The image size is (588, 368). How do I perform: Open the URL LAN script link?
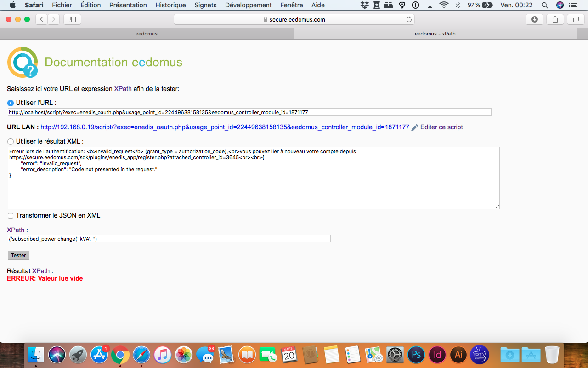click(225, 127)
